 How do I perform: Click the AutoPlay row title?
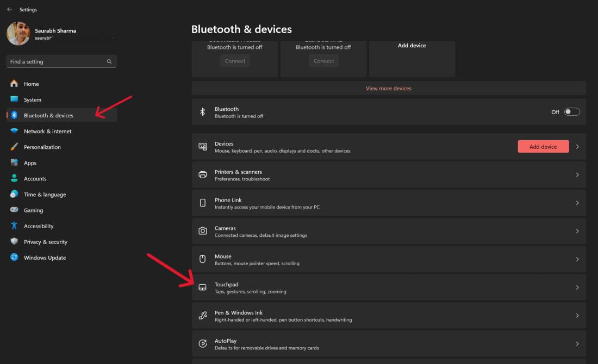pos(226,341)
